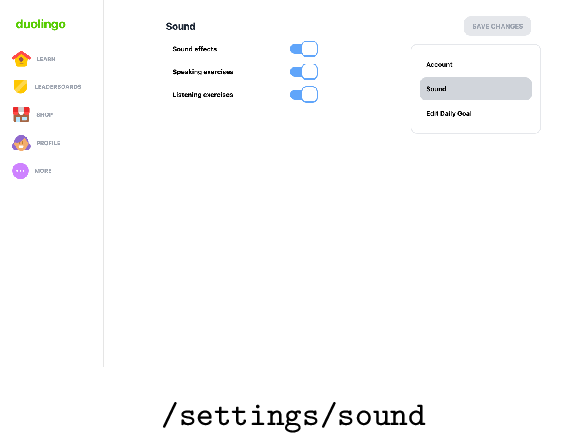Toggle the Sound effects switch
The image size is (587, 433).
[304, 49]
